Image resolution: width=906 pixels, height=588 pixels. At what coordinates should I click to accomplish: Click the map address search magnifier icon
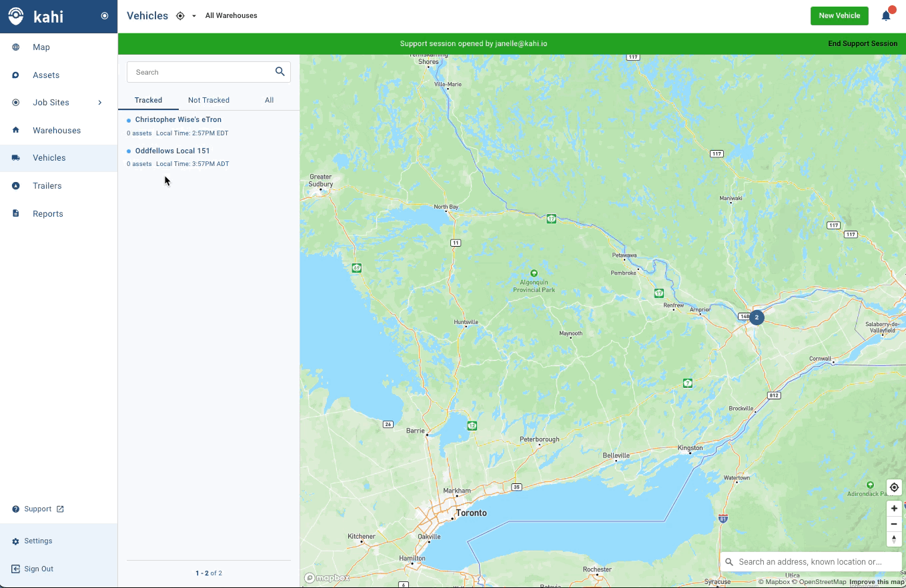pyautogui.click(x=729, y=562)
